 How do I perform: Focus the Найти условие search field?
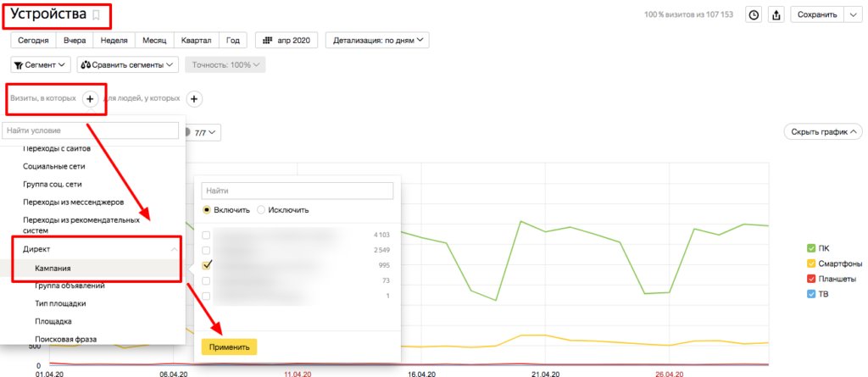point(90,130)
